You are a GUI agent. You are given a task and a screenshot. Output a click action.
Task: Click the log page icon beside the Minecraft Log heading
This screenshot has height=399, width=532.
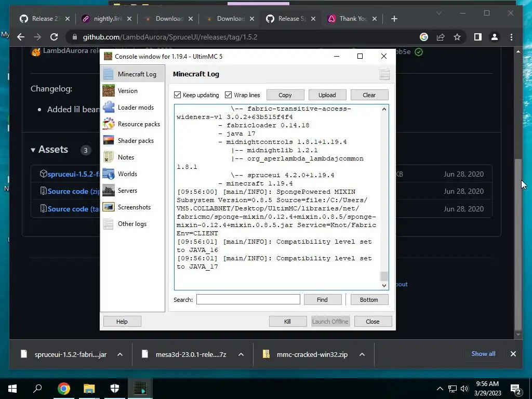click(384, 74)
